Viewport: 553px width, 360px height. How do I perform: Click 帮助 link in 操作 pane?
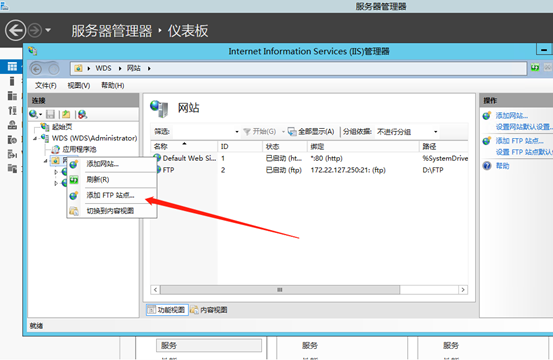(x=503, y=166)
